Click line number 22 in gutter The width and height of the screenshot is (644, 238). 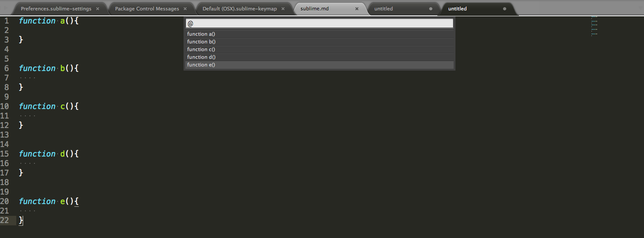tap(5, 220)
